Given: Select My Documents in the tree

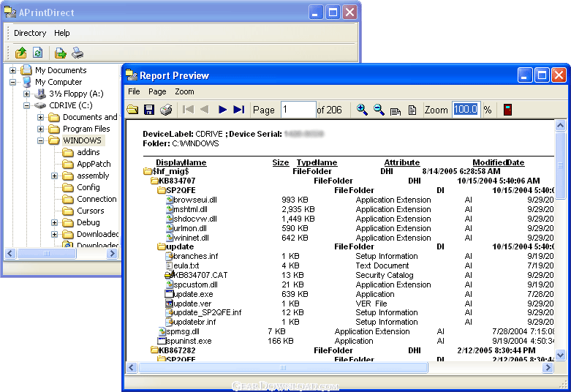Looking at the screenshot, I should [61, 70].
